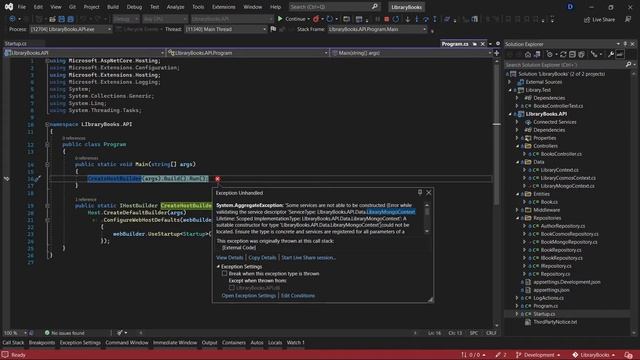The width and height of the screenshot is (640, 360).
Task: Click the red exception error icon on line 16
Action: [x=218, y=179]
